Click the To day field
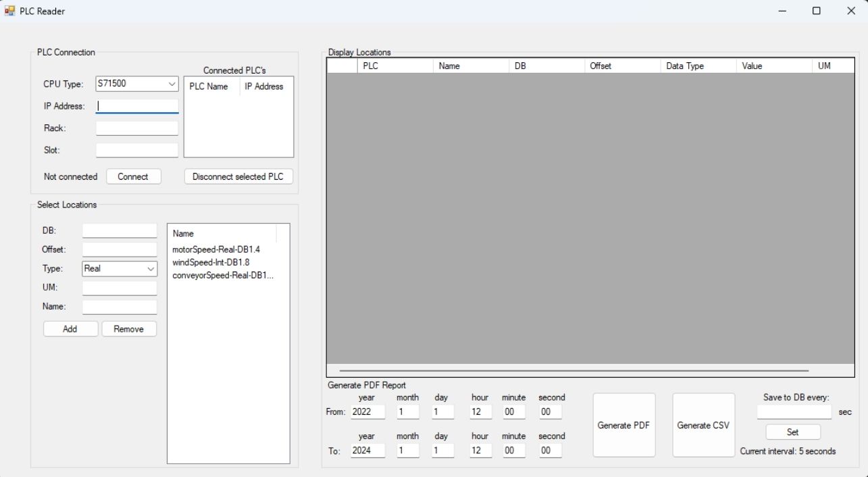The height and width of the screenshot is (477, 868). (442, 450)
